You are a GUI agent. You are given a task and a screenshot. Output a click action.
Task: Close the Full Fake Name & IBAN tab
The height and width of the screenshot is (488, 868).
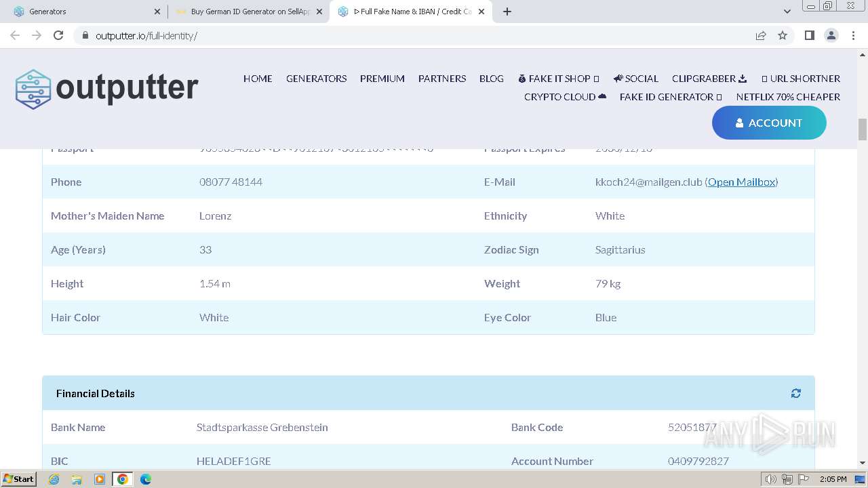[x=481, y=12]
